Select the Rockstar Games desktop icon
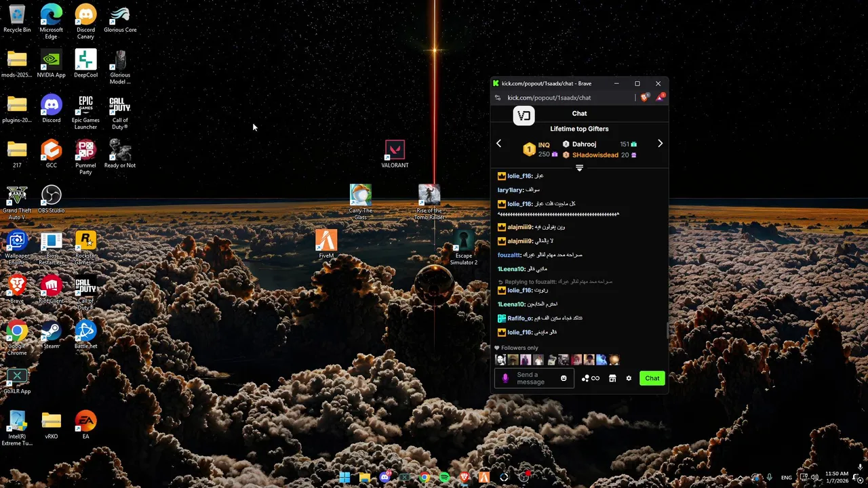The width and height of the screenshot is (868, 488). pyautogui.click(x=85, y=248)
